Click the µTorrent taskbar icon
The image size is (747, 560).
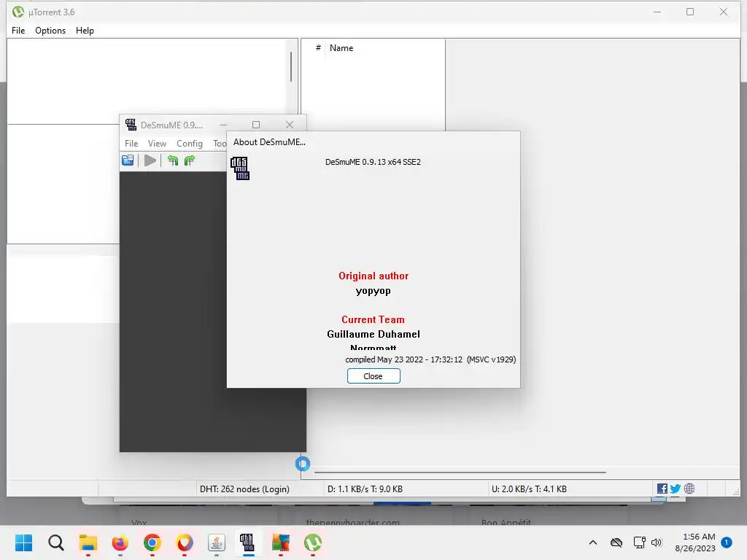coord(312,542)
